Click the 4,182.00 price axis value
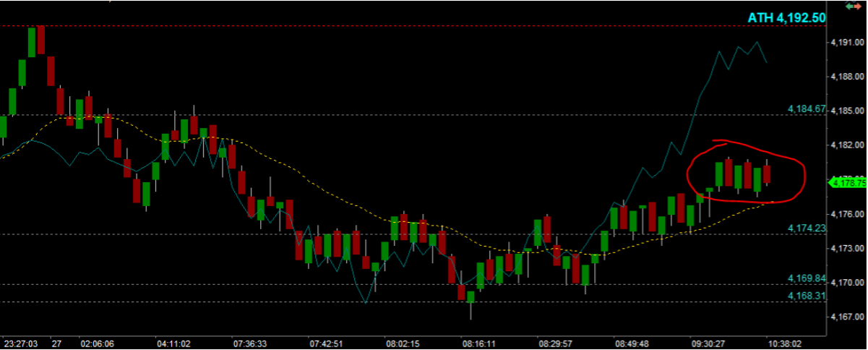Viewport: 868px width, 350px height. tap(848, 145)
